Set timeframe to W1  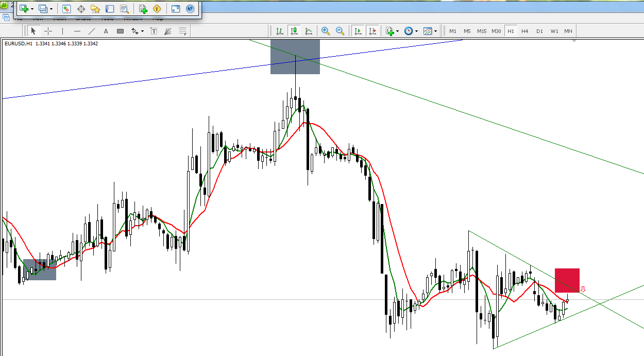pyautogui.click(x=554, y=31)
